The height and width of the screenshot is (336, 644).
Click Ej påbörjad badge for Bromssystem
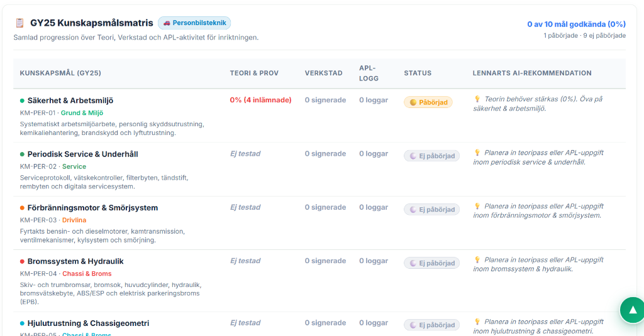431,263
